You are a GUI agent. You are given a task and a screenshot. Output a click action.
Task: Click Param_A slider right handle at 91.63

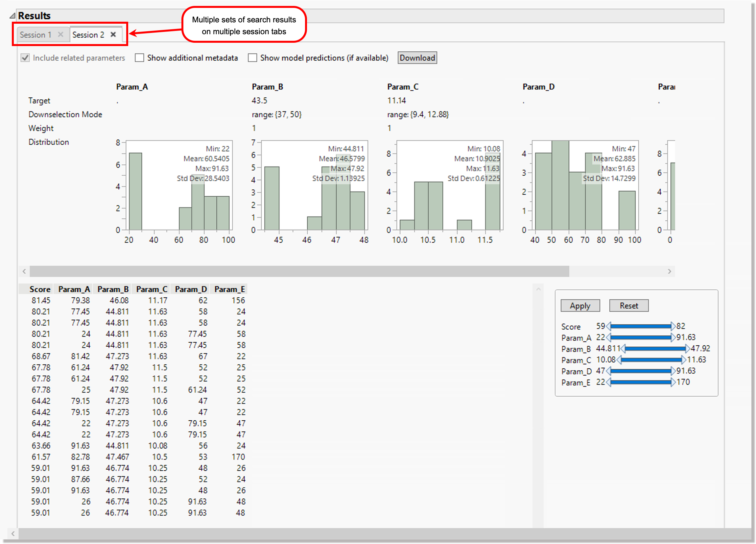pos(673,337)
